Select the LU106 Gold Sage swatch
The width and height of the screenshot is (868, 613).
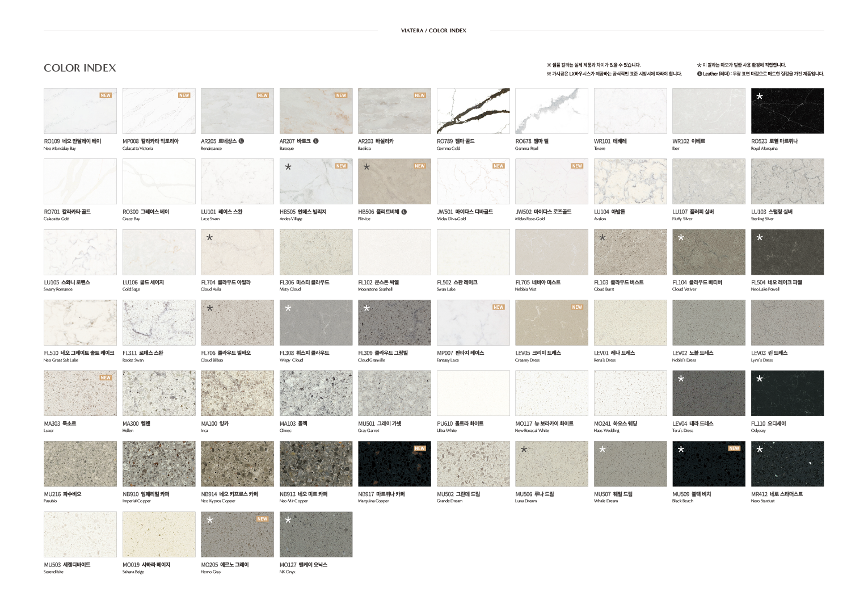pyautogui.click(x=159, y=252)
